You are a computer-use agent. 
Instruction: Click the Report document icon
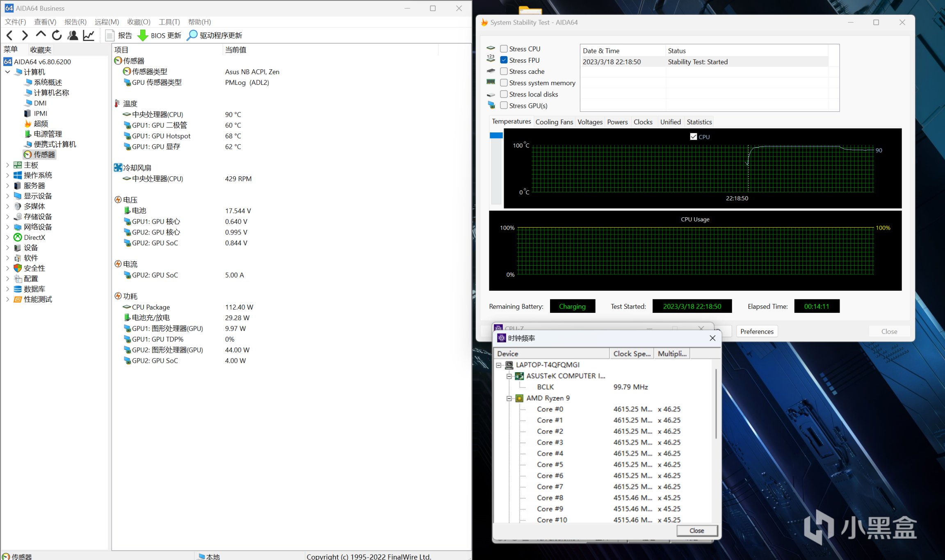pos(110,36)
